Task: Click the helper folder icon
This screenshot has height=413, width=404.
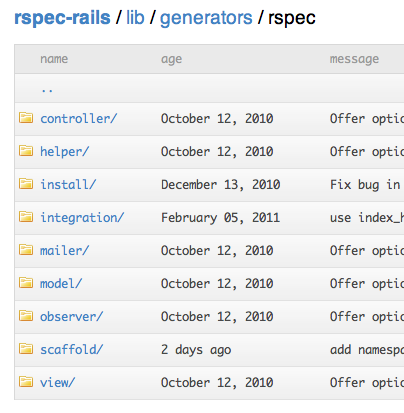Action: (26, 151)
